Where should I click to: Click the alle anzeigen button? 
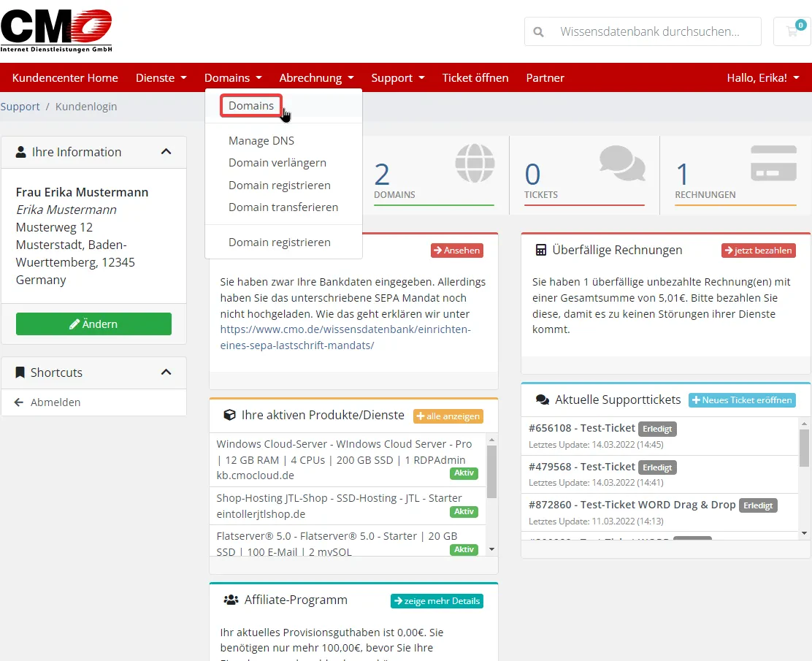(x=448, y=416)
